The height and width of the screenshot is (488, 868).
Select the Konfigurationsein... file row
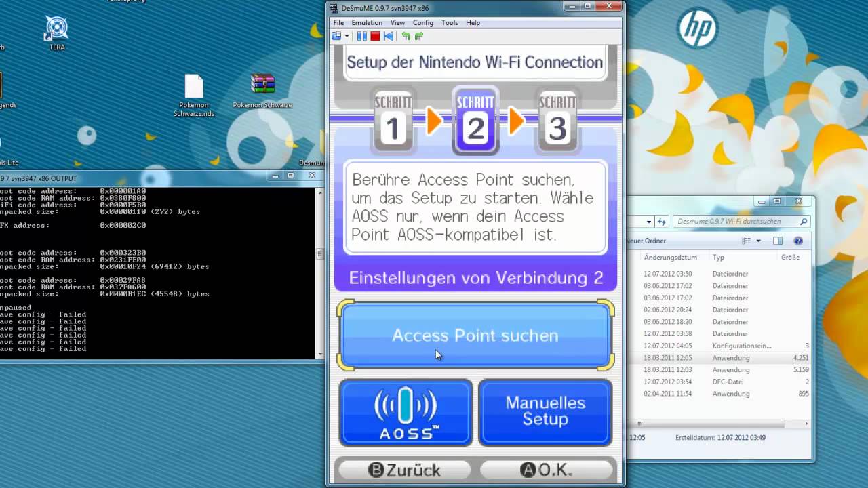pos(719,346)
